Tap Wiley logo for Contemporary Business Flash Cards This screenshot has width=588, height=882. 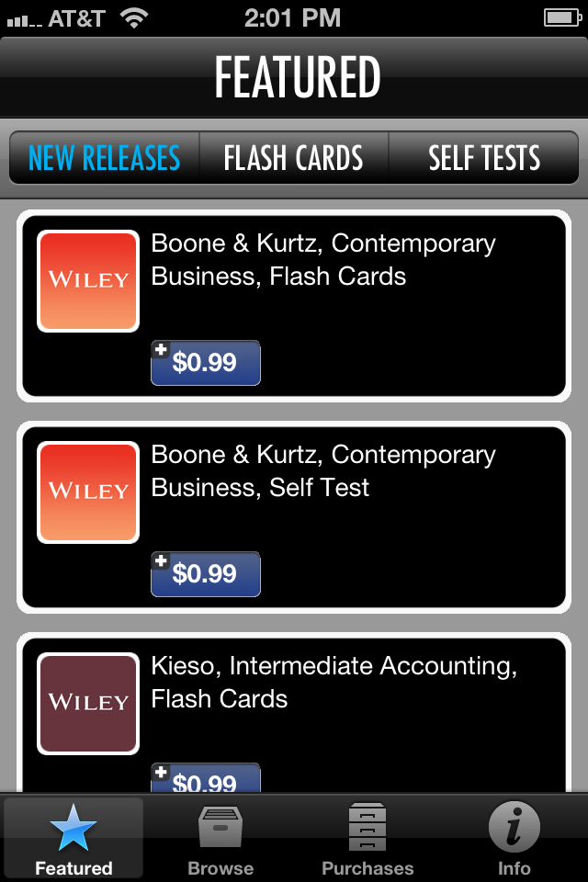88,280
